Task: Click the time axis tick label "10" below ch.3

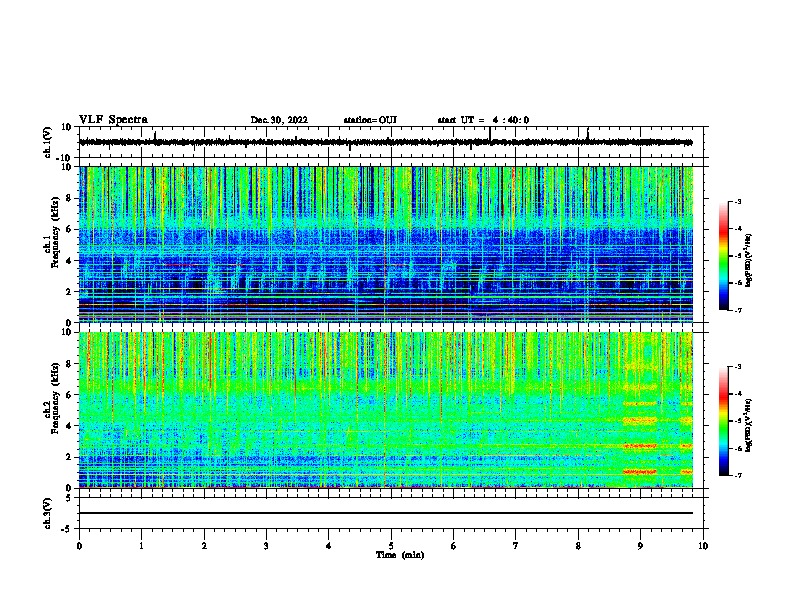Action: point(703,546)
